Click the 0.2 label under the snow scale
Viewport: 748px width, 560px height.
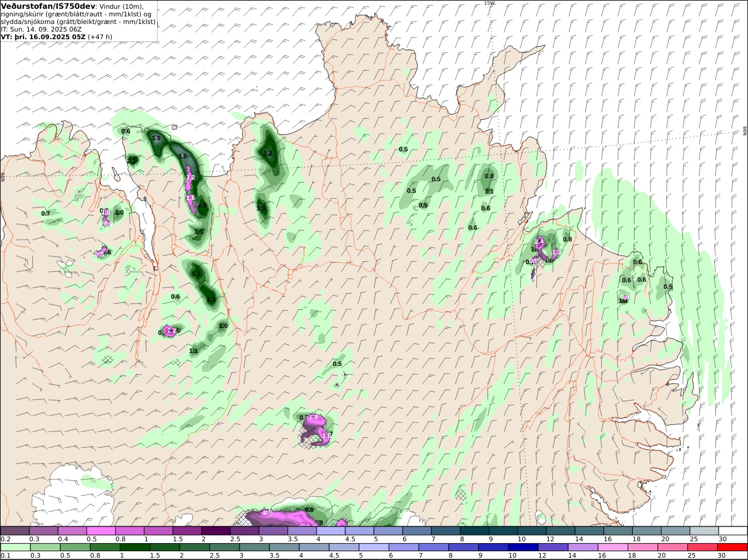pyautogui.click(x=5, y=539)
